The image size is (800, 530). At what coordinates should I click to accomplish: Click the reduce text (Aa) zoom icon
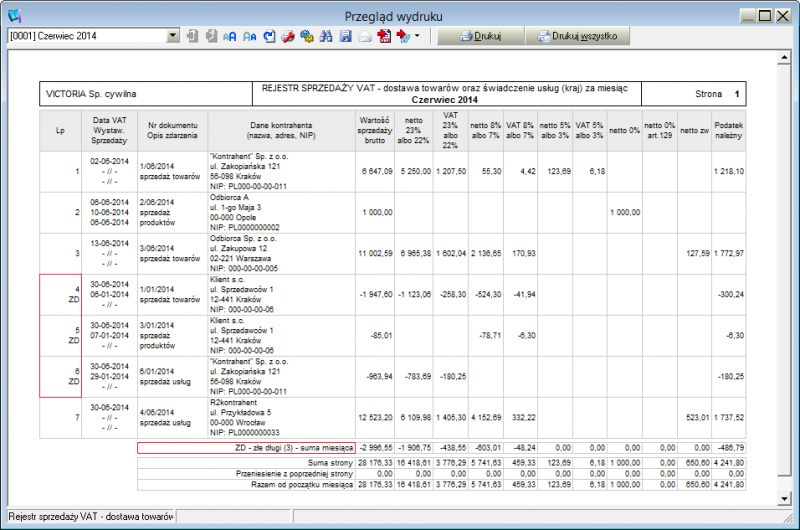point(249,36)
